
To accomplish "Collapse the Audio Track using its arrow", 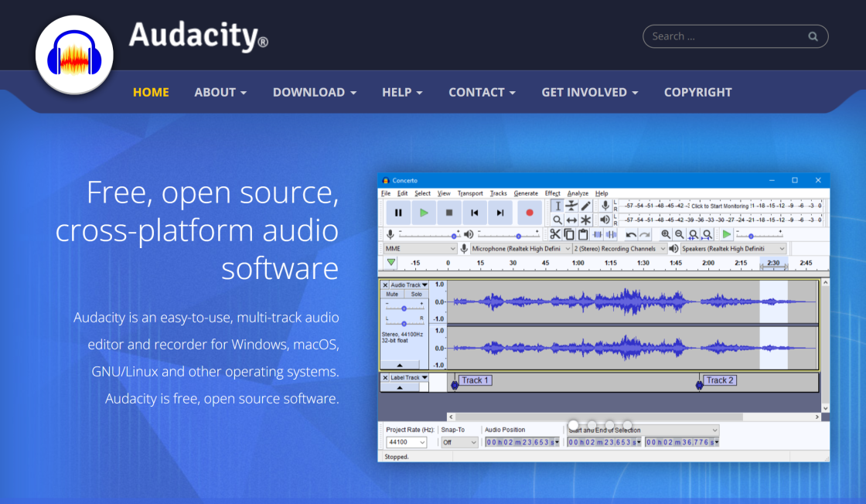I will [400, 365].
